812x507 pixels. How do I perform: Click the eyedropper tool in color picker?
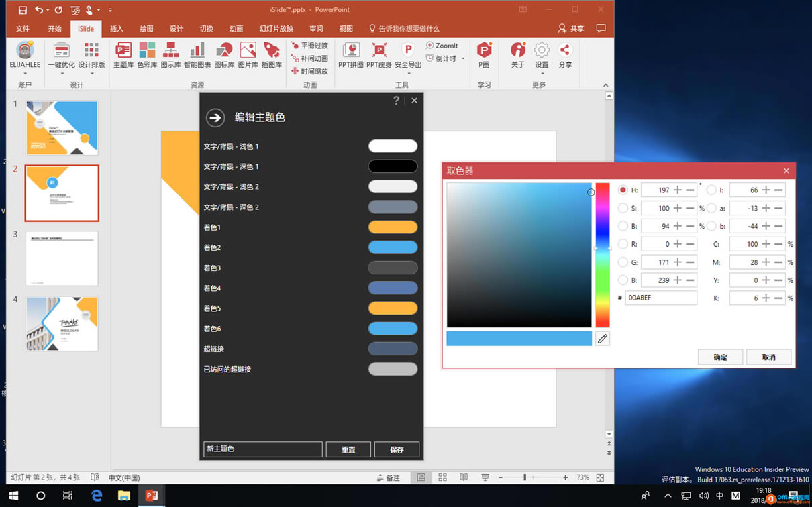coord(603,339)
